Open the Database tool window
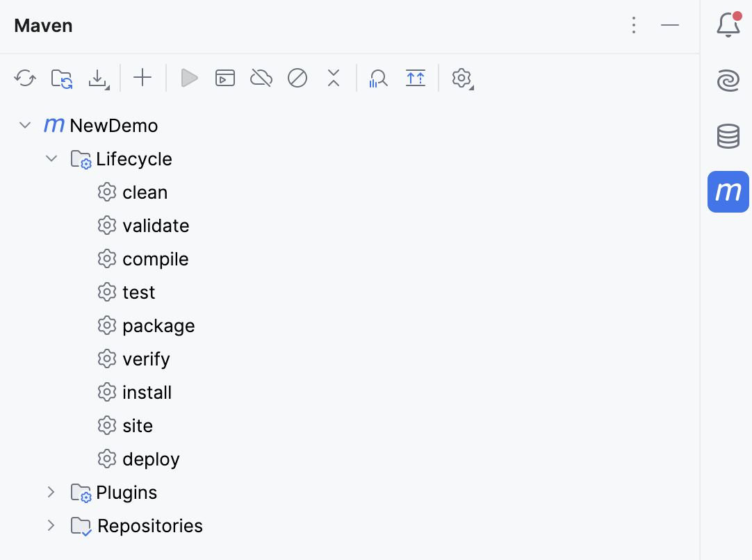This screenshot has height=560, width=752. point(728,136)
